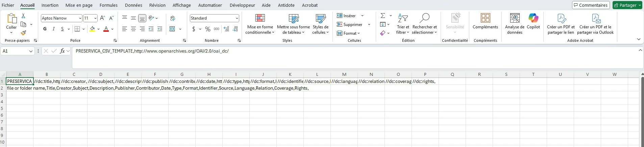The image size is (644, 147).
Task: Click in the formula bar text
Action: 152,51
